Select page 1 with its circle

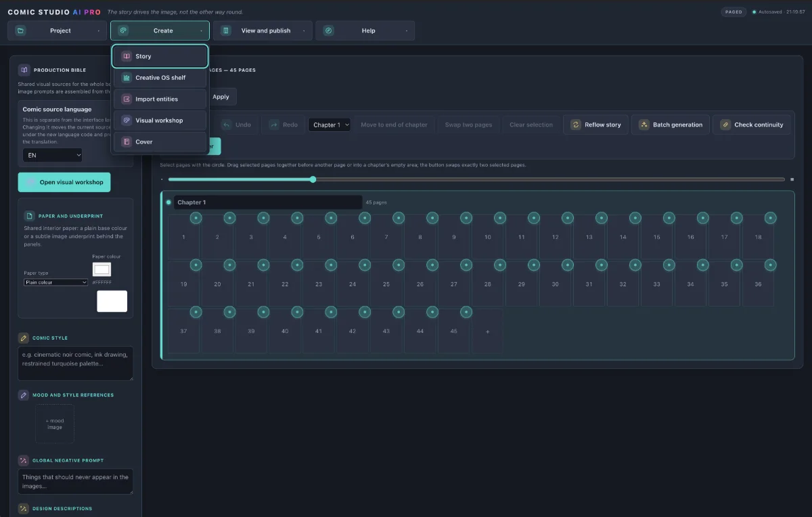point(196,218)
